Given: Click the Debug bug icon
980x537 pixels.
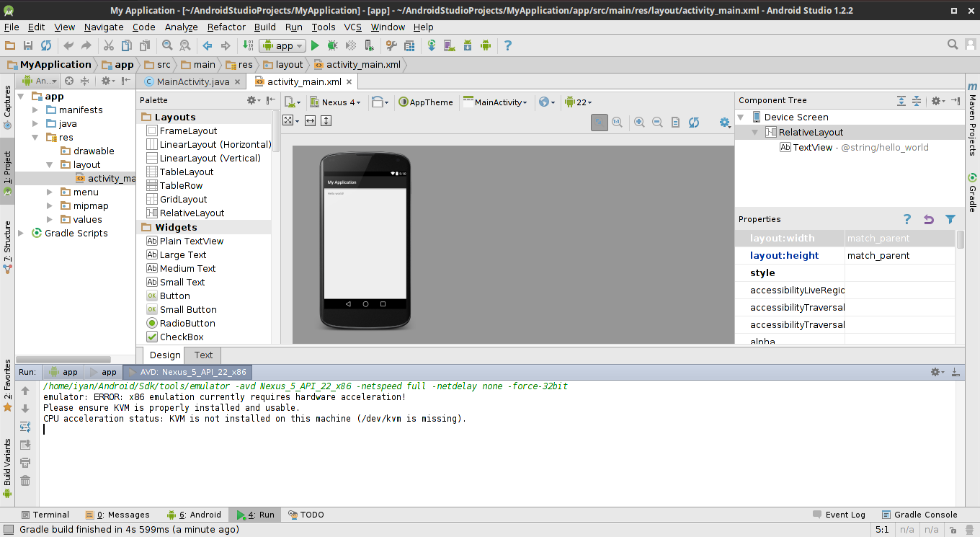Looking at the screenshot, I should tap(333, 45).
